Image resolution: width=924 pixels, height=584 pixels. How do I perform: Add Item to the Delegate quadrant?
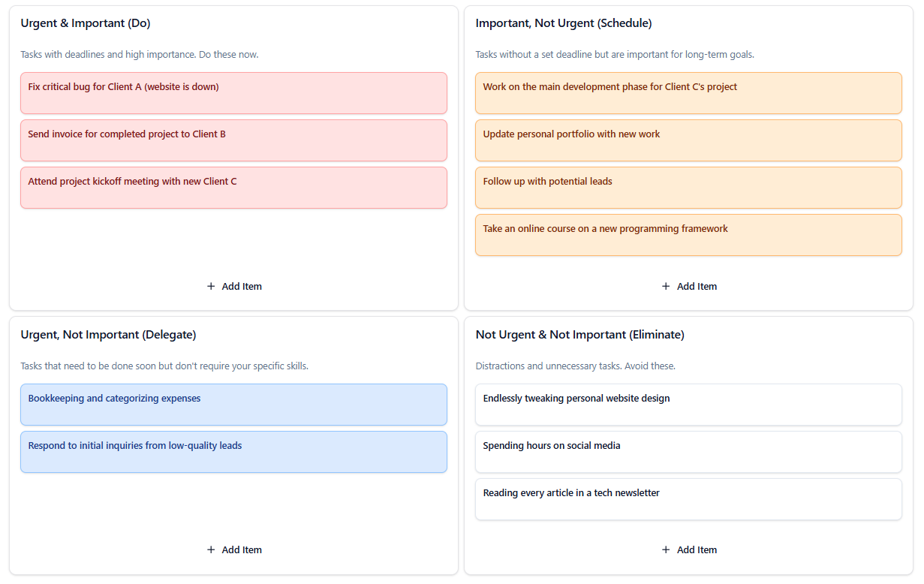click(x=234, y=549)
